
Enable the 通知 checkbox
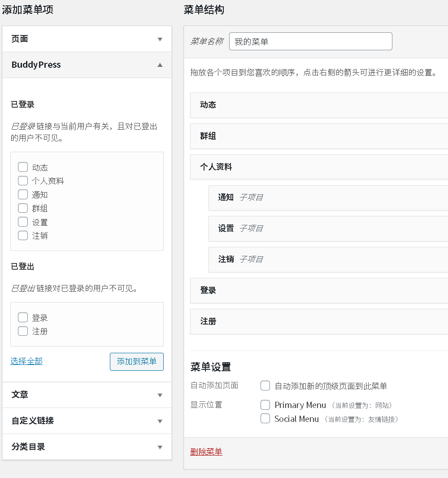pos(23,195)
